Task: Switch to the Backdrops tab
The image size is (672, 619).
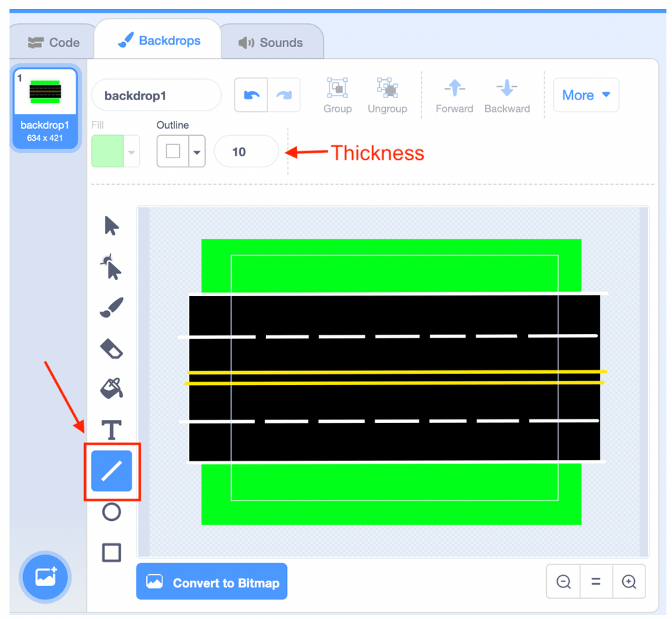Action: 159,41
